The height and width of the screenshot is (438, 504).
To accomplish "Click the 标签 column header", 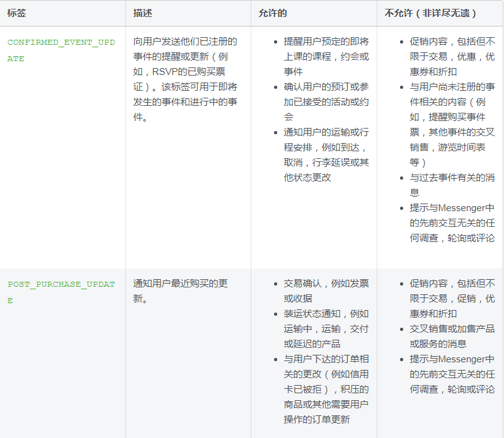I will pyautogui.click(x=17, y=13).
